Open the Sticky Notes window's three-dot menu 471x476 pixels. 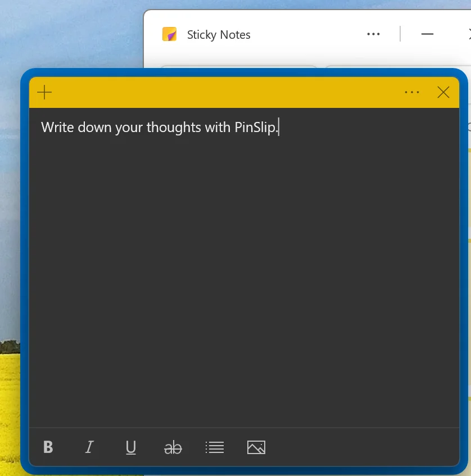pos(373,34)
